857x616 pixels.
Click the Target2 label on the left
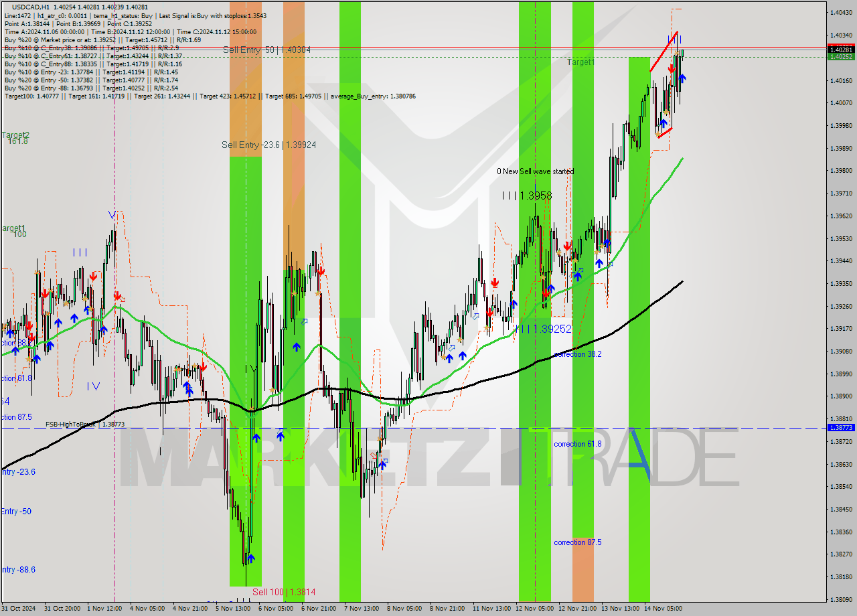pyautogui.click(x=15, y=135)
